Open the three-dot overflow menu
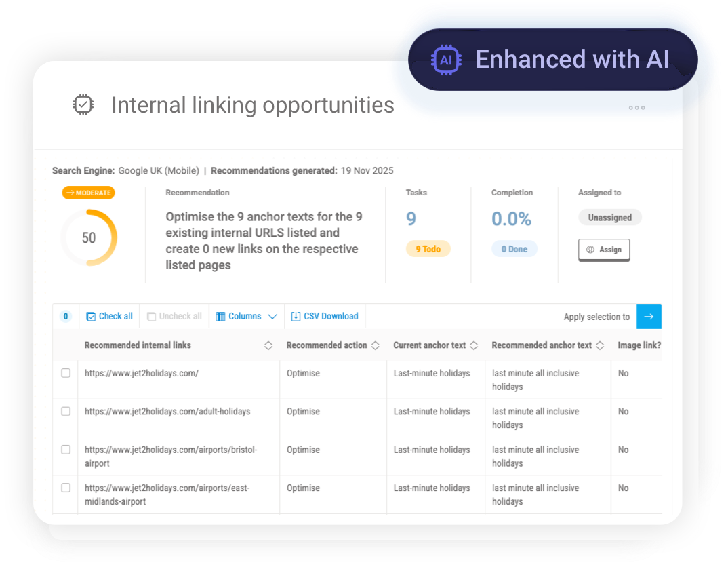The height and width of the screenshot is (567, 728). tap(636, 107)
